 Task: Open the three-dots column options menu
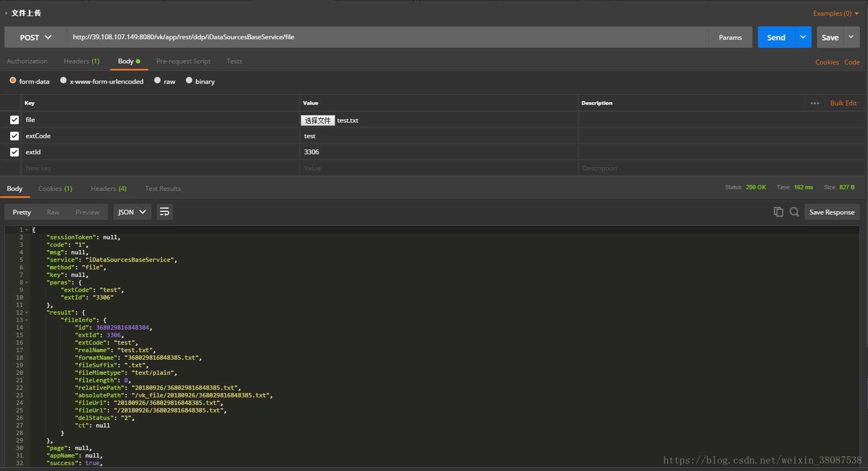815,103
